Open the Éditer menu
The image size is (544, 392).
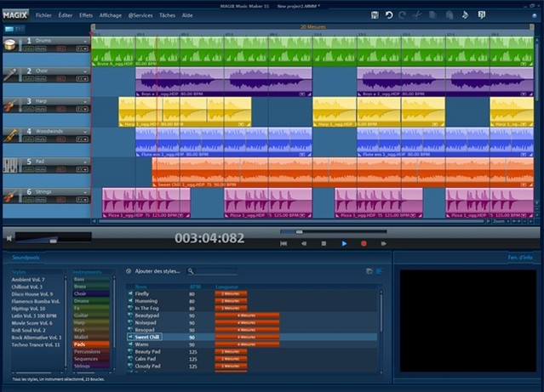pyautogui.click(x=66, y=15)
